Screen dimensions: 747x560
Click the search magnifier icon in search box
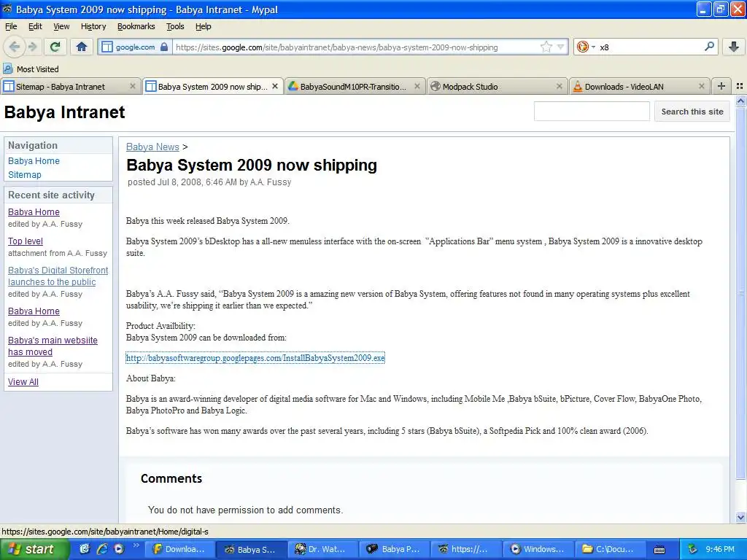pos(709,47)
